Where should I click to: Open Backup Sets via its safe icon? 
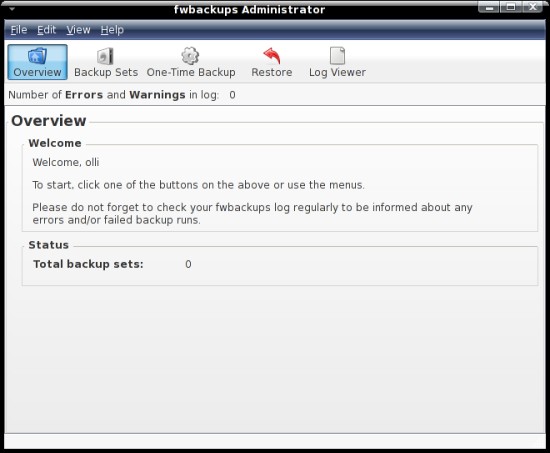click(105, 56)
